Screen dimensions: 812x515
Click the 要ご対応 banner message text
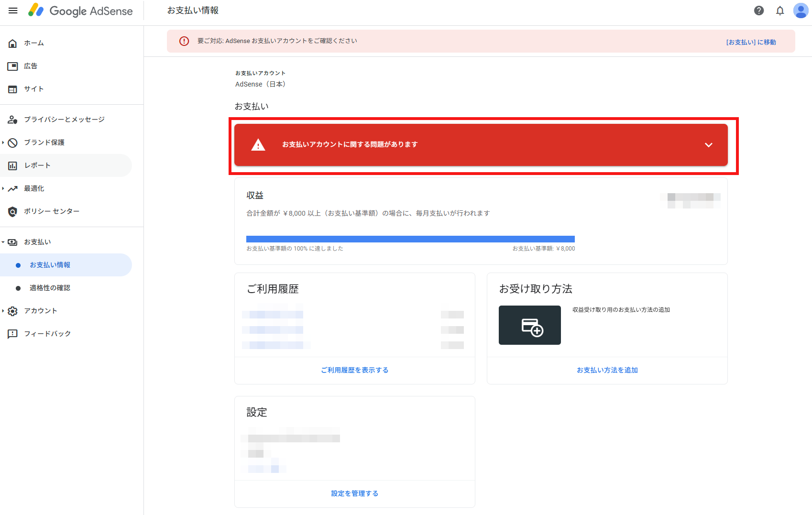coord(277,41)
